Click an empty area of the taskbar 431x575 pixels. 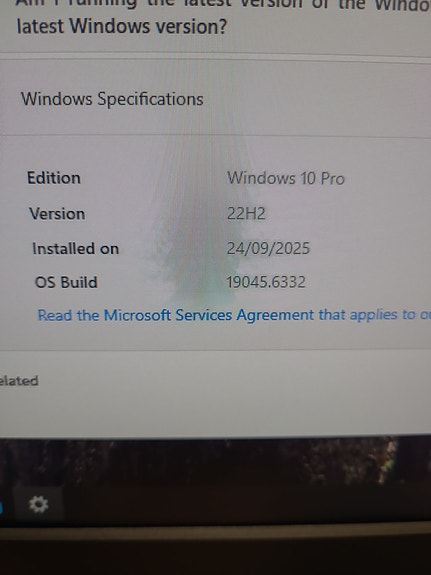(x=238, y=508)
